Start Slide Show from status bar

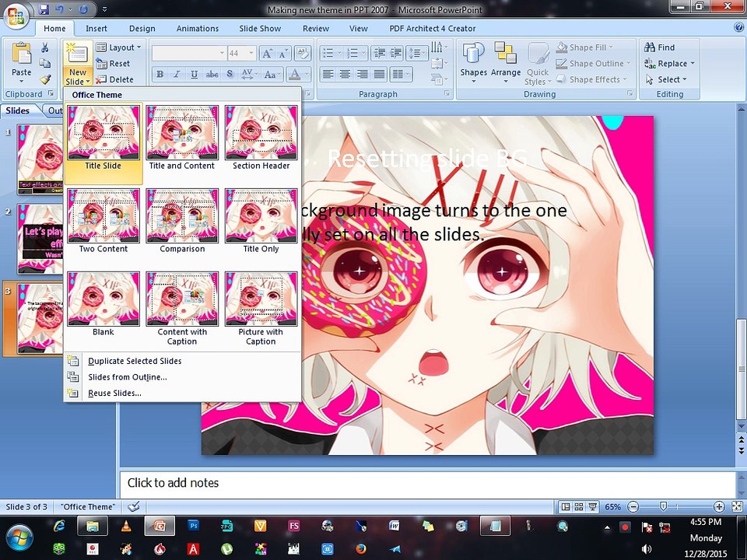(x=593, y=506)
